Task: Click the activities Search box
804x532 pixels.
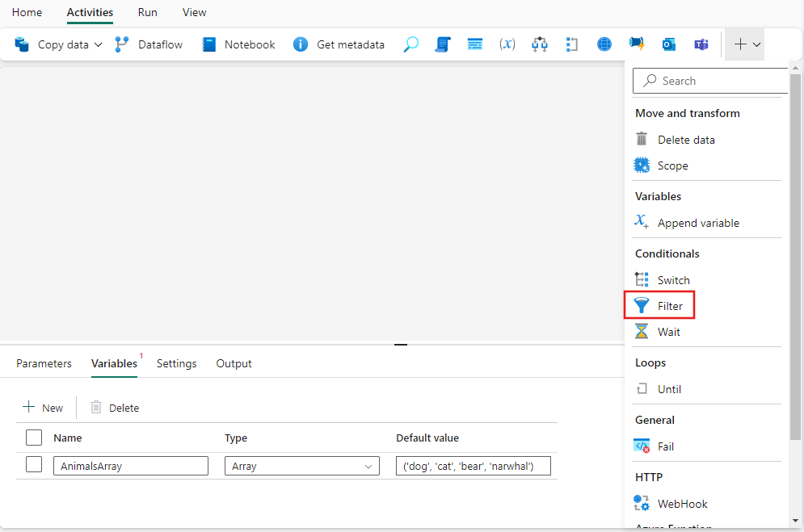Action: pyautogui.click(x=711, y=81)
